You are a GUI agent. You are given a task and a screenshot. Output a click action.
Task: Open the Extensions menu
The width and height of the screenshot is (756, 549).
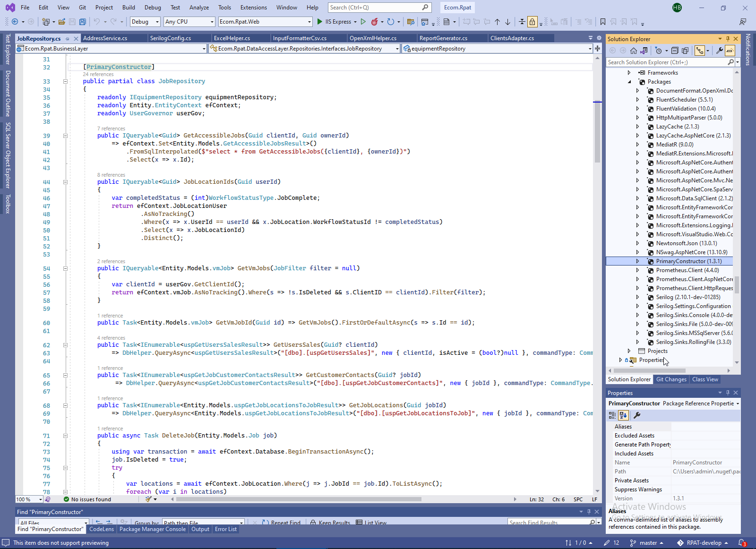pos(253,8)
